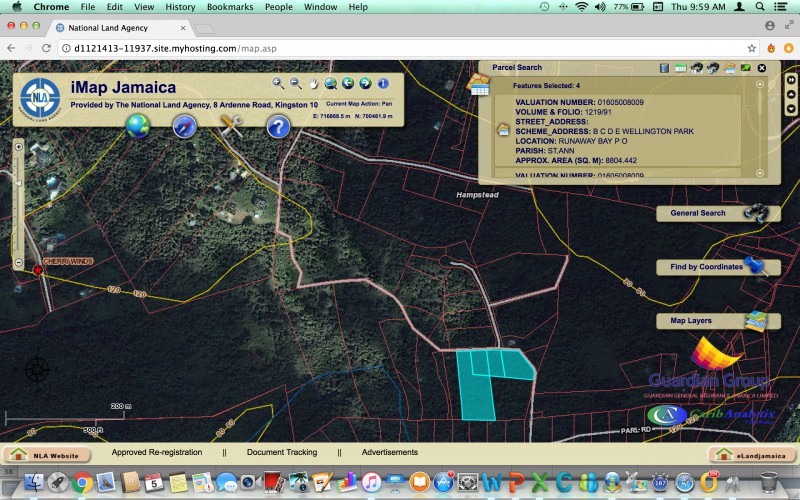Click the zoom slider minus button
Image resolution: width=800 pixels, height=500 pixels.
pos(19,263)
